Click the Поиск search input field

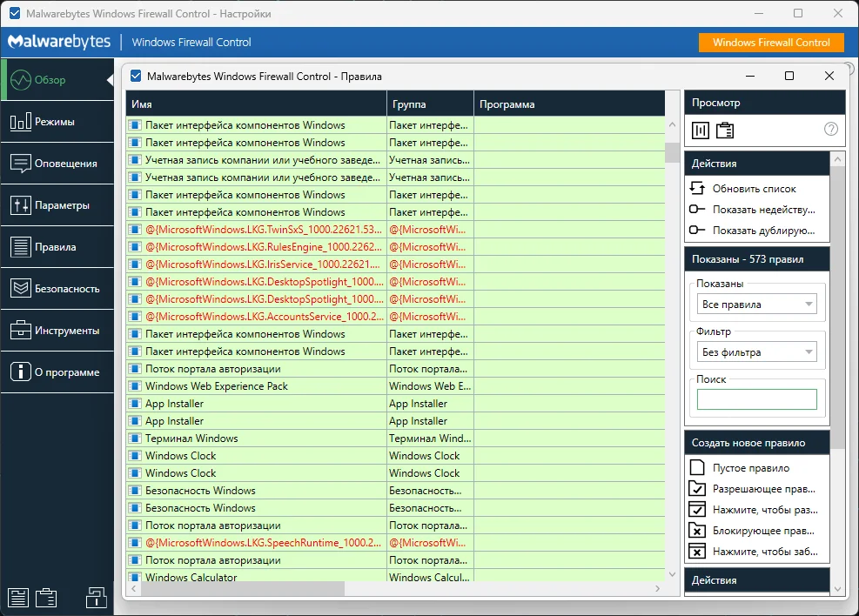pyautogui.click(x=756, y=399)
